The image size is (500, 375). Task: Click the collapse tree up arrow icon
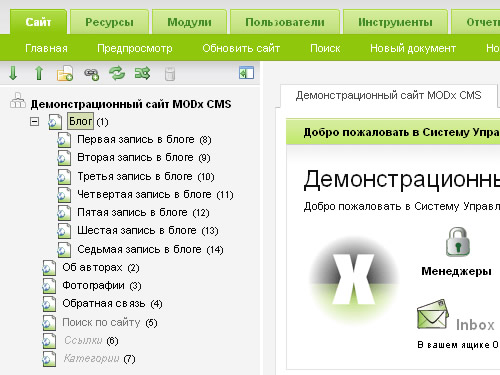39,73
